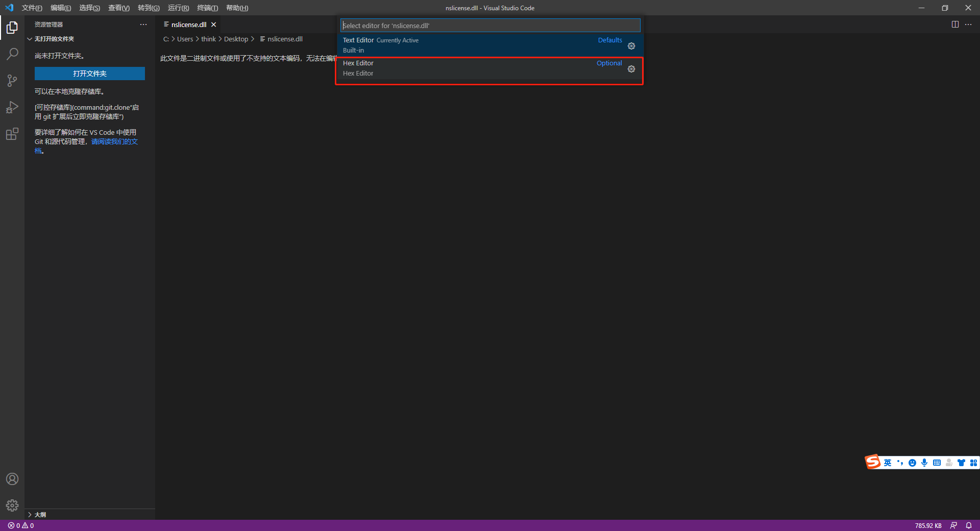Toggle punctuation mode in Sogou bar
Viewport: 980px width, 531px height.
900,463
